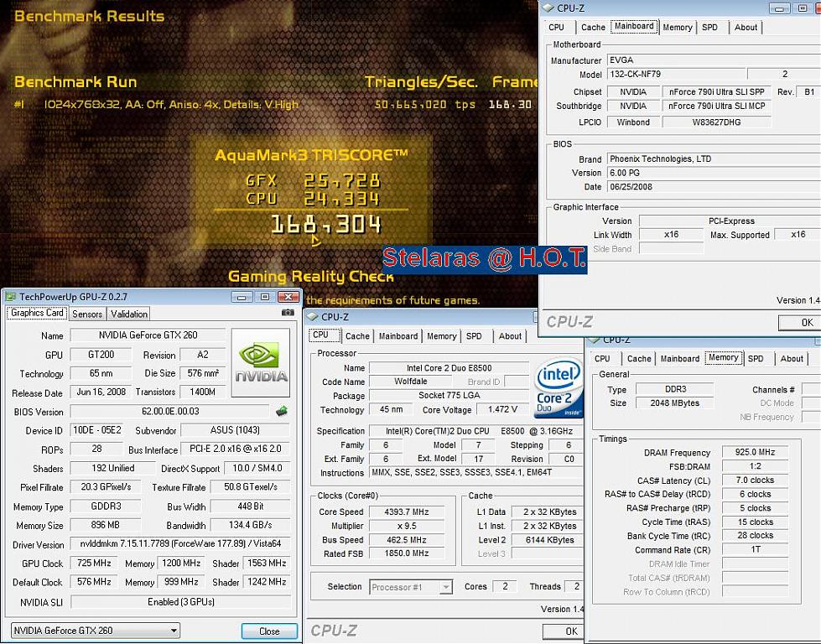The width and height of the screenshot is (821, 644).
Task: Select the Graphics Card tab in GPU-Z
Action: [x=37, y=313]
